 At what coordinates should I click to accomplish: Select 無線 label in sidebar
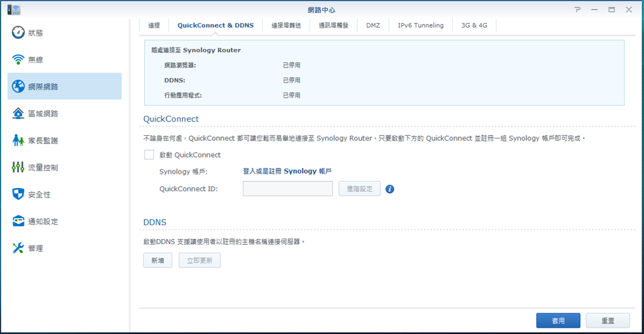[x=35, y=60]
